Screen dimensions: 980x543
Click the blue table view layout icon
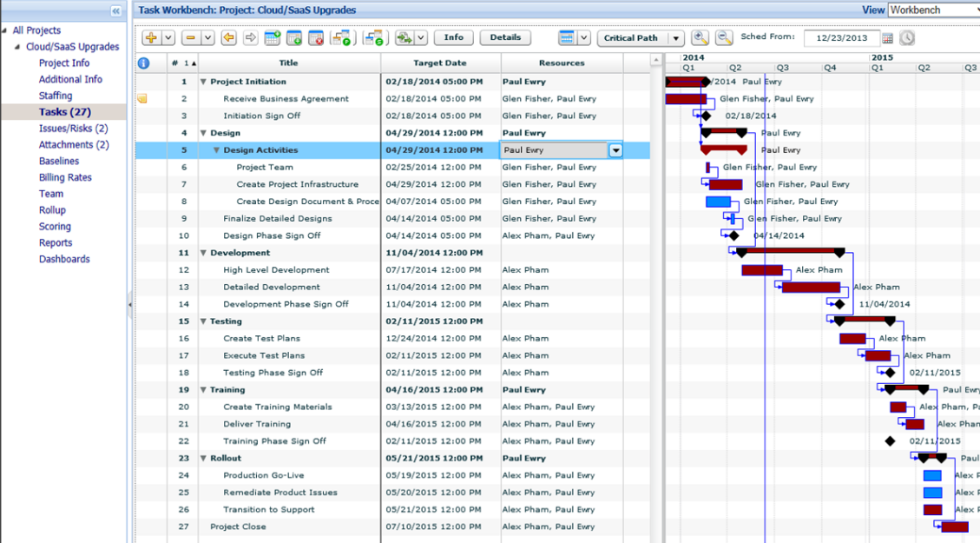click(x=566, y=37)
